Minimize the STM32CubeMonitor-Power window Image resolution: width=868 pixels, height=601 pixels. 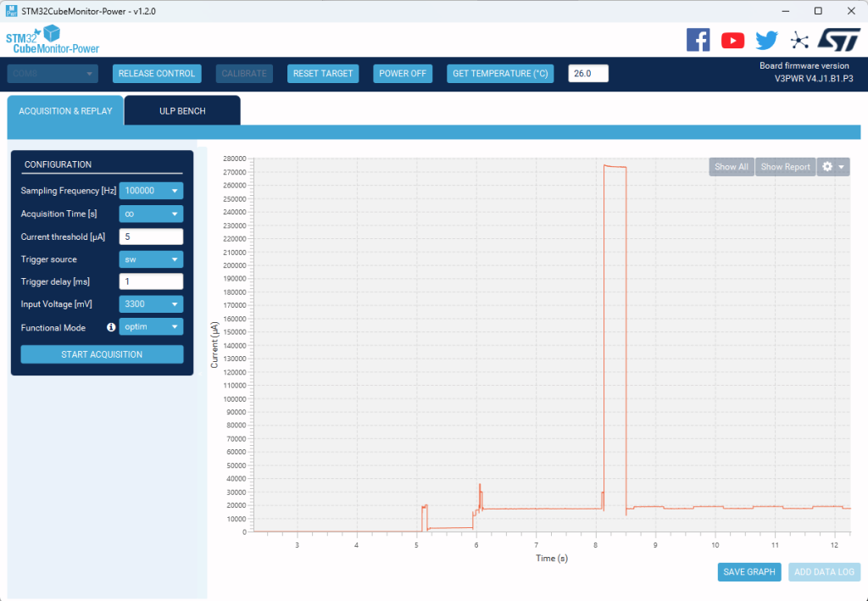coord(785,11)
